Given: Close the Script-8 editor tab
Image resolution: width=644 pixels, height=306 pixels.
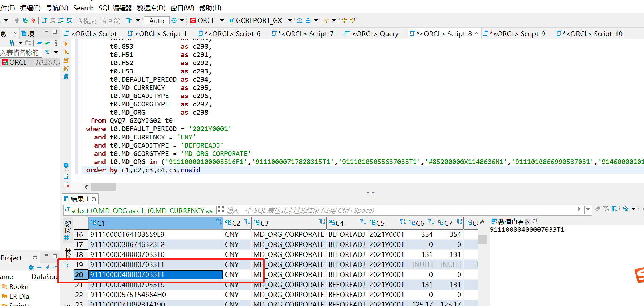Looking at the screenshot, I should click(477, 33).
